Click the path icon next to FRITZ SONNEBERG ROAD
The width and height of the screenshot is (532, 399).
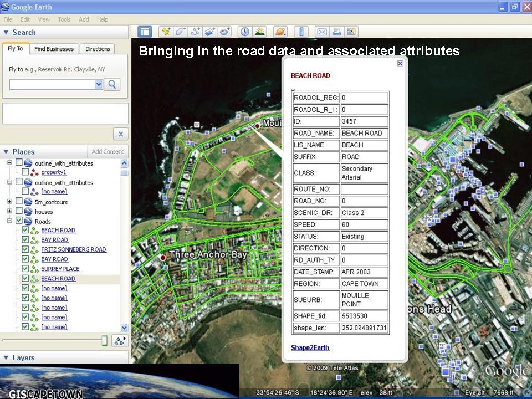click(34, 250)
